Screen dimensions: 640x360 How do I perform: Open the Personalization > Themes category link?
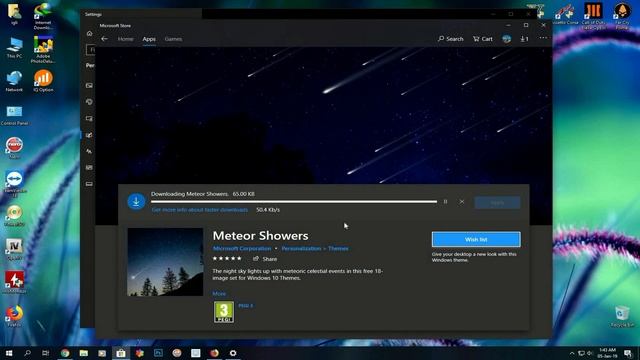(315, 249)
